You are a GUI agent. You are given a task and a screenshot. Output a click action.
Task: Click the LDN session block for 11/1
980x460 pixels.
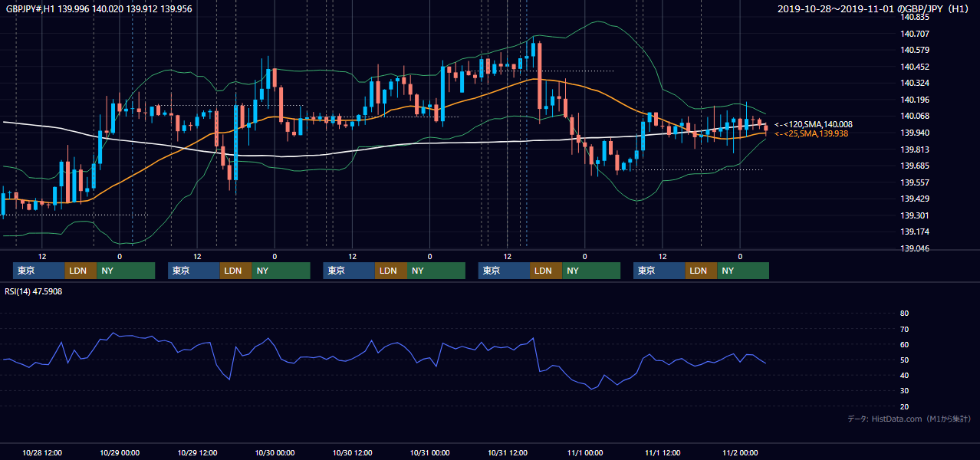(x=701, y=271)
